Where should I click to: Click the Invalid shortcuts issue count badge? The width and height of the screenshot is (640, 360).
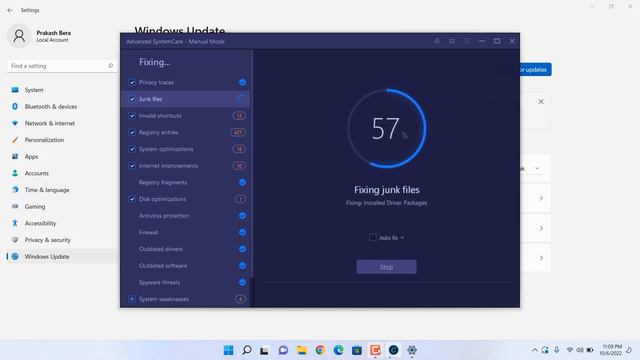click(239, 116)
